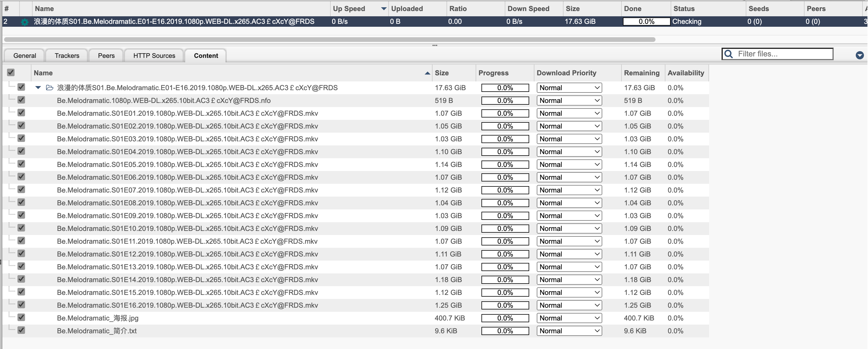This screenshot has width=868, height=349.
Task: Uncheck the checkbox for the S01E01 mkv file
Action: point(21,113)
